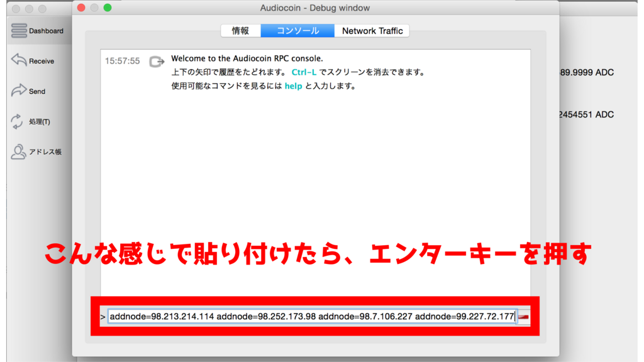644x362 pixels.
Task: Click the 15:57:55 timestamp in console
Action: pyautogui.click(x=123, y=61)
